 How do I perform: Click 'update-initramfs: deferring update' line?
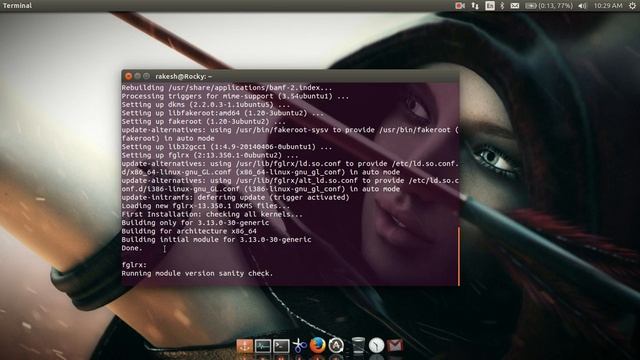click(x=236, y=197)
